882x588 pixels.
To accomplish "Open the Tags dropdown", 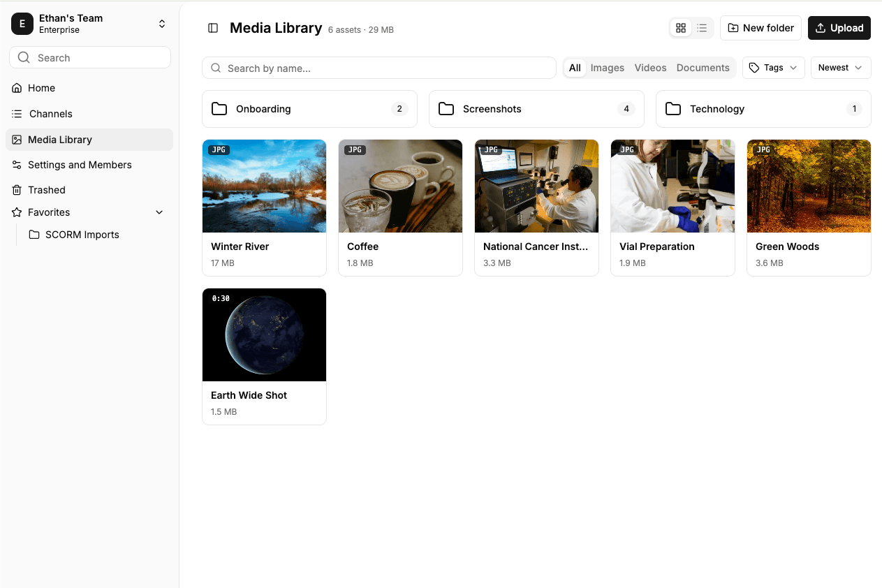I will click(773, 68).
